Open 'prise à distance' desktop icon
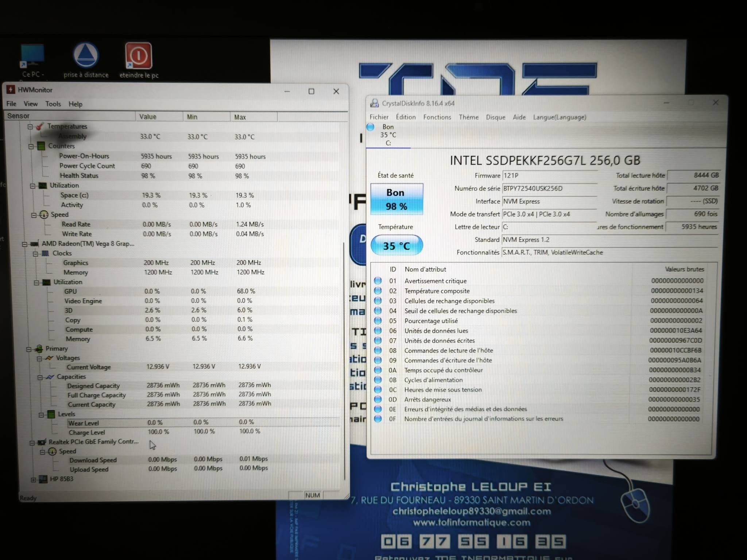Screen dimensions: 747x560 click(86, 55)
